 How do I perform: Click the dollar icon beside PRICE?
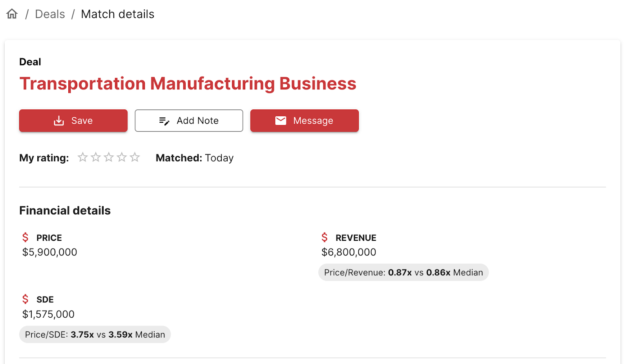pos(26,237)
